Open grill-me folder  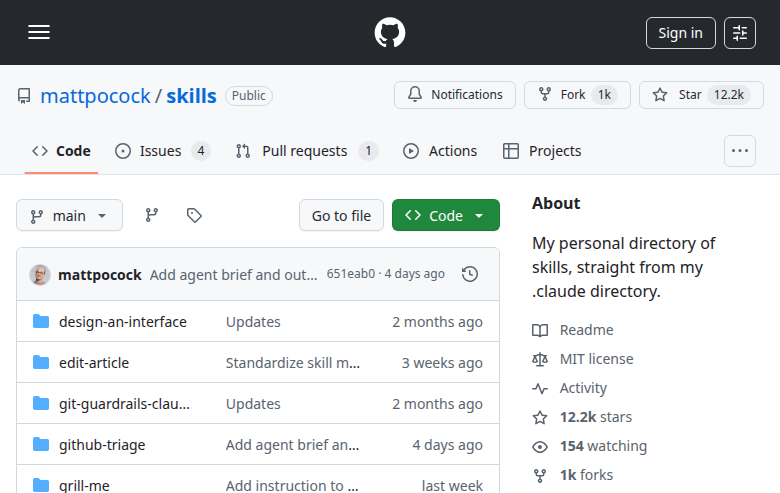[84, 486]
